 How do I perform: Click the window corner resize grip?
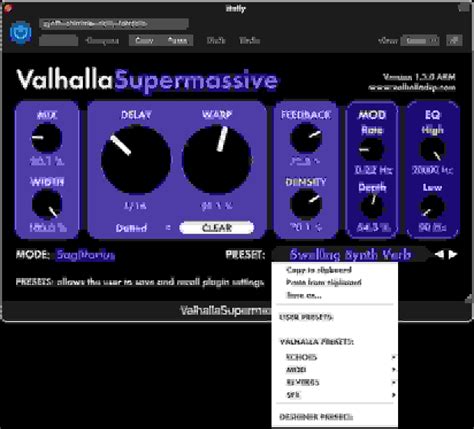(x=469, y=298)
